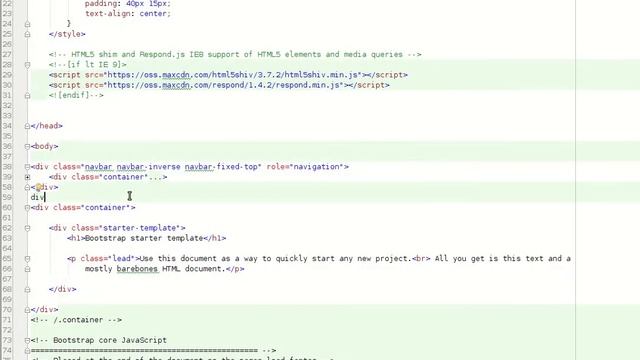Viewport: 640px width, 360px height.
Task: Click the intention lightbulb on line 58
Action: (39, 187)
